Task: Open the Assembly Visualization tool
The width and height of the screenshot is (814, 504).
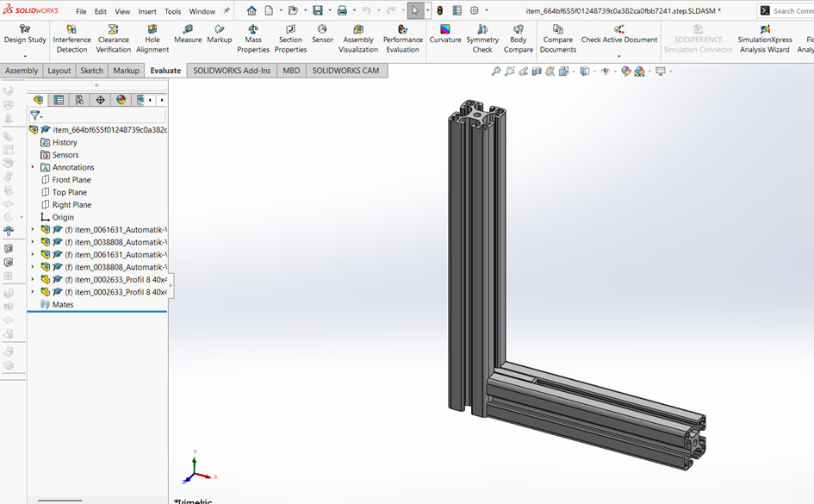Action: (358, 39)
